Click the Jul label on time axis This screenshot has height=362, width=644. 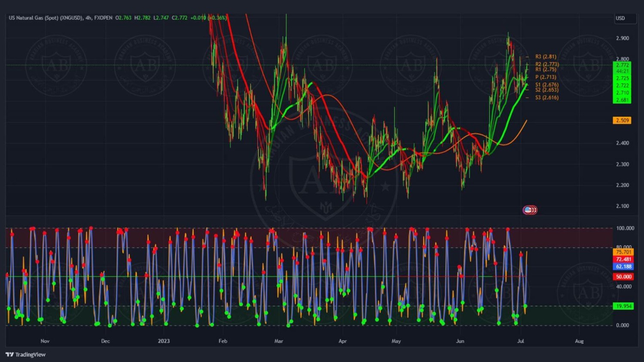click(x=521, y=341)
